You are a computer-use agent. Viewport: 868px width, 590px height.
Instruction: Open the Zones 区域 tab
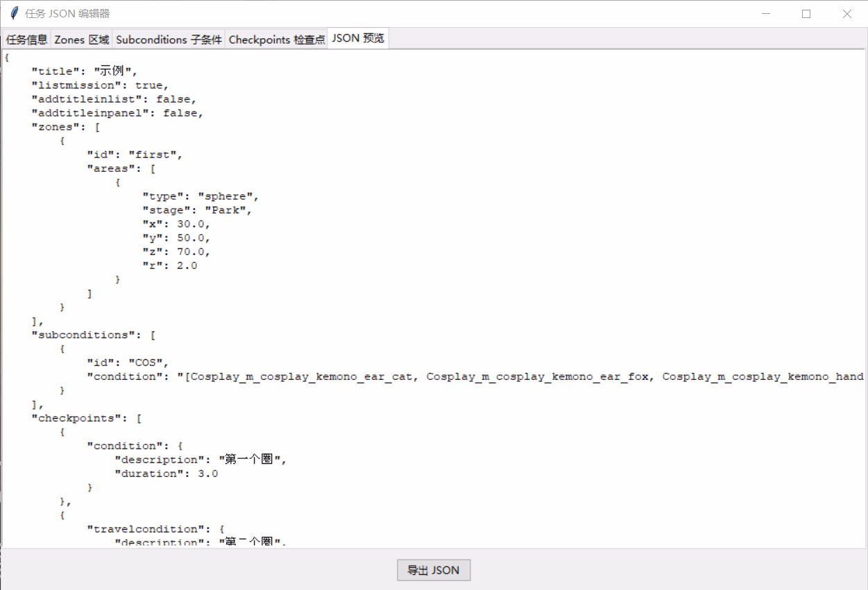click(82, 40)
